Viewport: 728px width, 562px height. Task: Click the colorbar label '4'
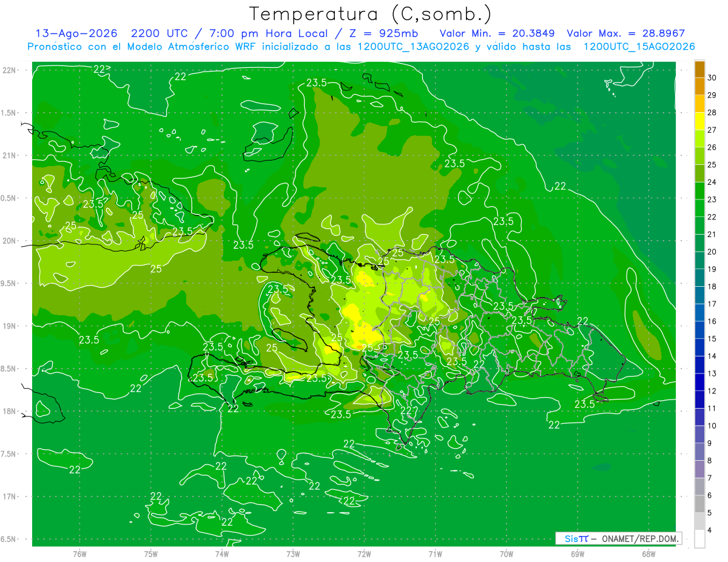[x=710, y=531]
